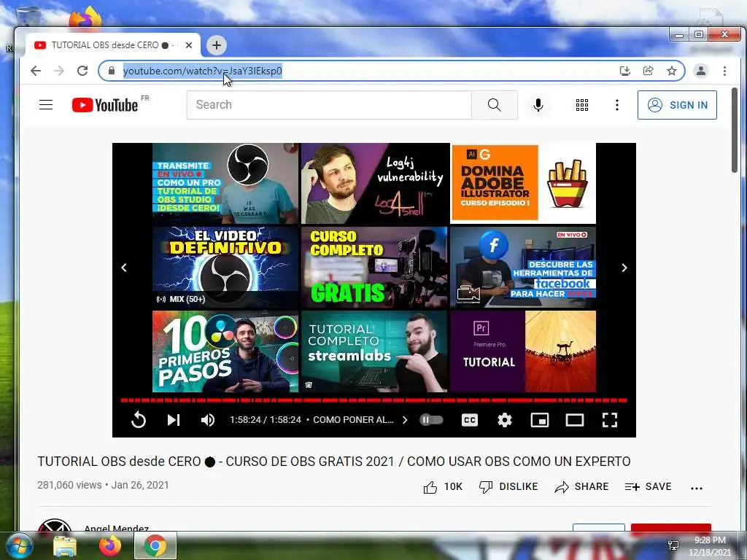
Task: Open YouTube settings three-dot menu
Action: [x=617, y=105]
